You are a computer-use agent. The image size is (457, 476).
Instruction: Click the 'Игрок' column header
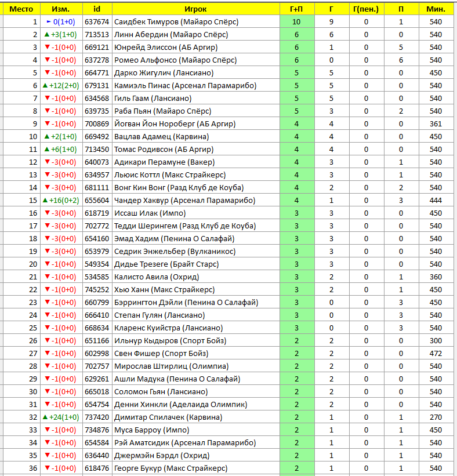[196, 9]
